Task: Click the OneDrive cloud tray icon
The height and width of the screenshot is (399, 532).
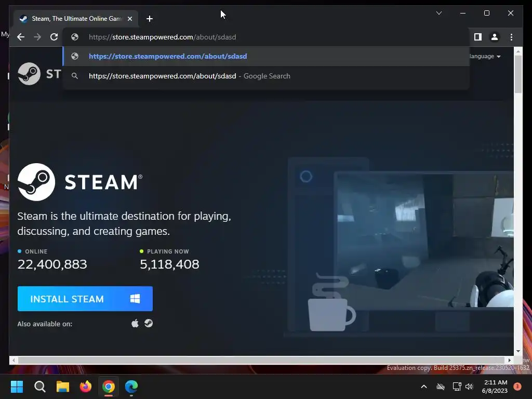Action: click(x=441, y=387)
